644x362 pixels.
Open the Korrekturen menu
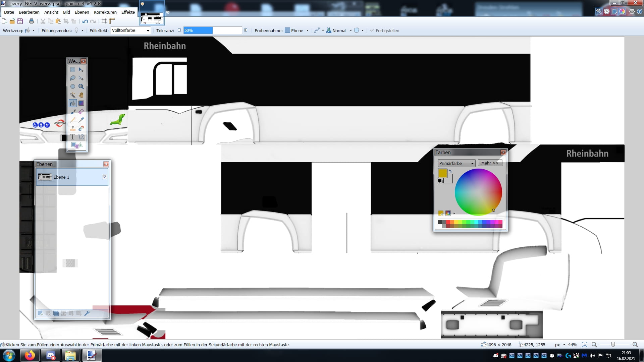point(105,12)
